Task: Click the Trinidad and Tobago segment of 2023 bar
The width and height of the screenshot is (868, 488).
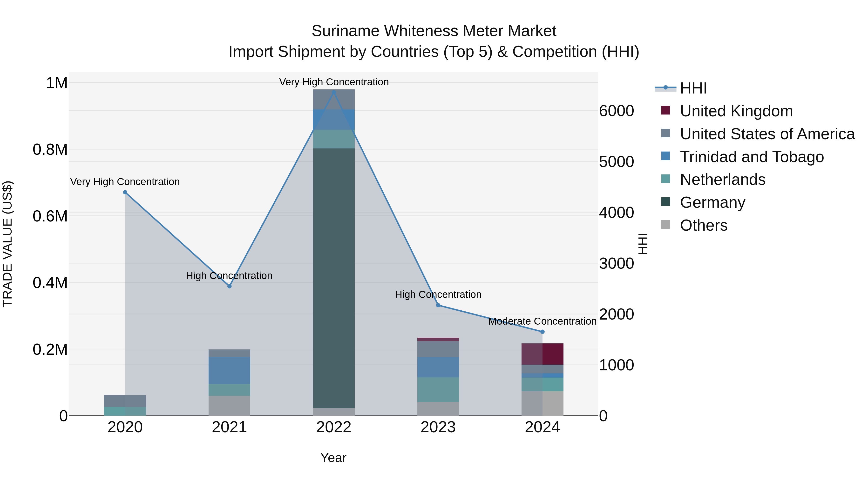Action: [x=438, y=368]
